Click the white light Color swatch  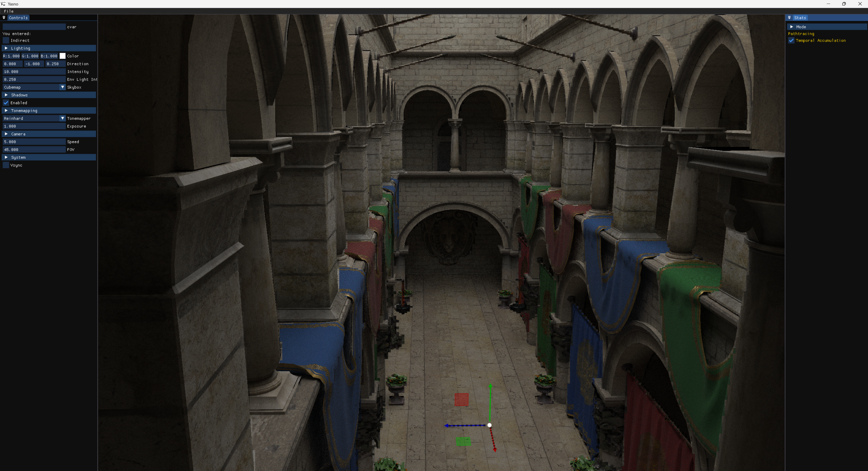pos(62,56)
